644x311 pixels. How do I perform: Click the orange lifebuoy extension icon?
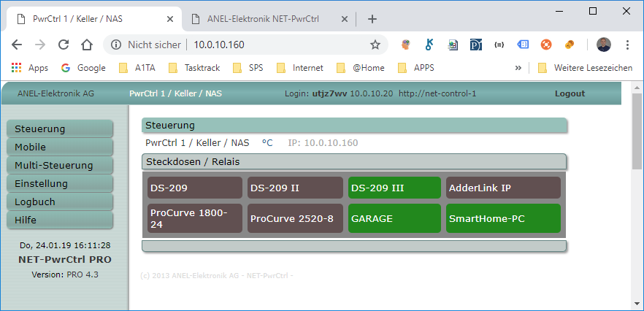pos(546,45)
